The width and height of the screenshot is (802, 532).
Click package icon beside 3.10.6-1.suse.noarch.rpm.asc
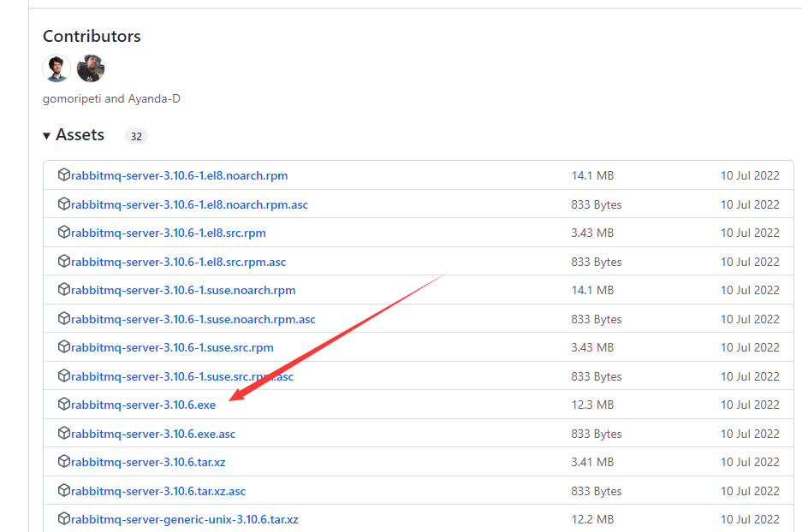click(64, 318)
